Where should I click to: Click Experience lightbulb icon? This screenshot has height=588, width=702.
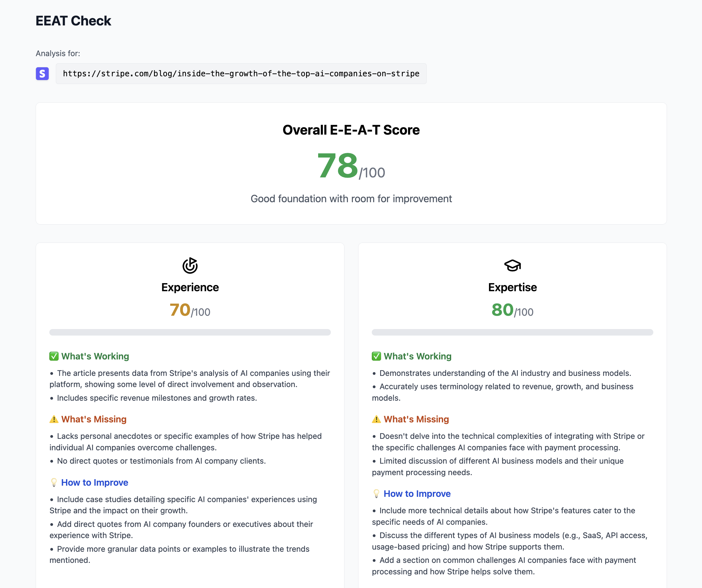pos(54,482)
